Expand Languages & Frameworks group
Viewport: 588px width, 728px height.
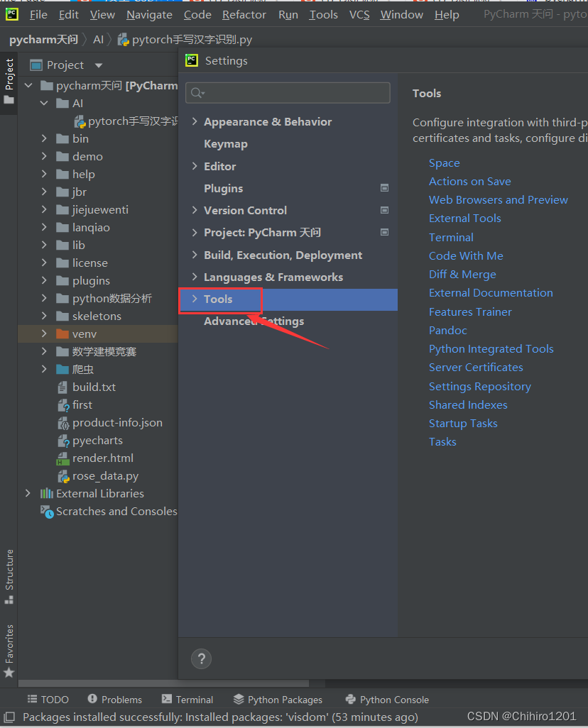coord(195,277)
